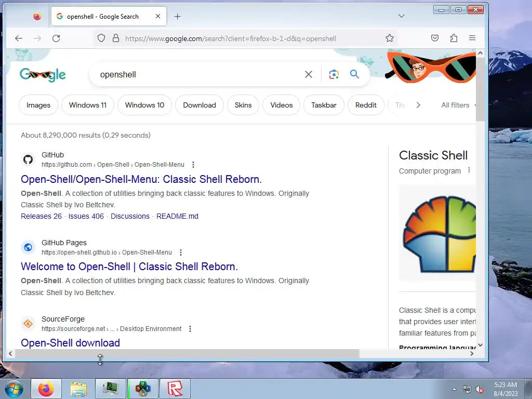Search by image with the camera icon
532x399 pixels.
click(334, 74)
